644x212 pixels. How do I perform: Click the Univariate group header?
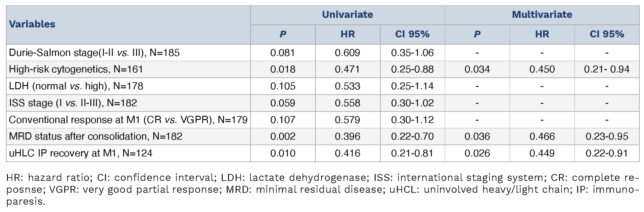[347, 15]
